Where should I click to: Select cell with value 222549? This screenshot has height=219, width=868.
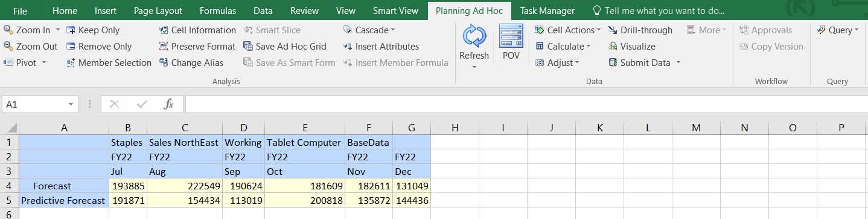click(x=185, y=186)
